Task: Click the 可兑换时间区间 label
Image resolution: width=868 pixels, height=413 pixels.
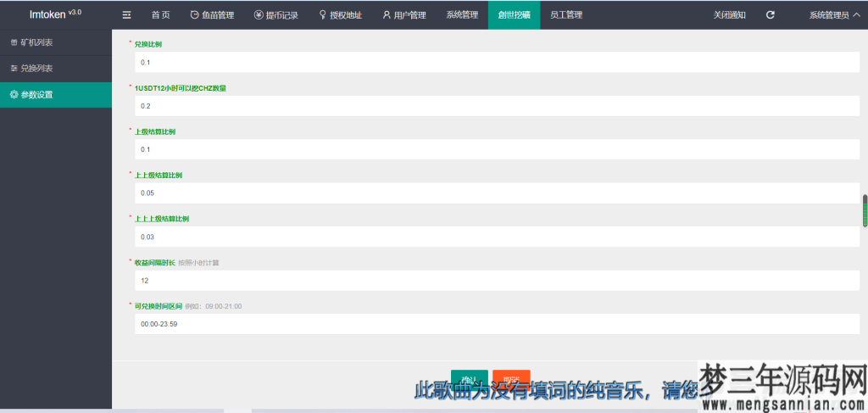Action: tap(159, 306)
